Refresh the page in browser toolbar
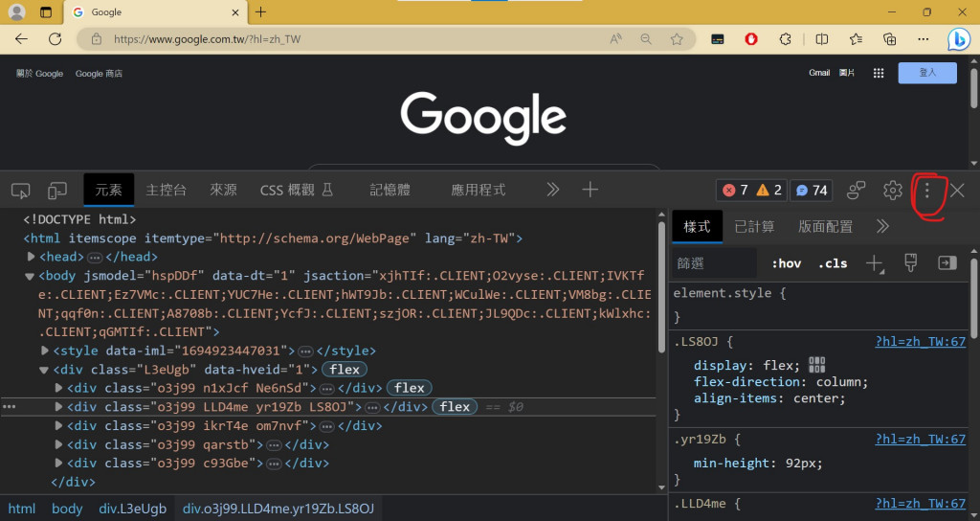This screenshot has width=980, height=521. 55,38
